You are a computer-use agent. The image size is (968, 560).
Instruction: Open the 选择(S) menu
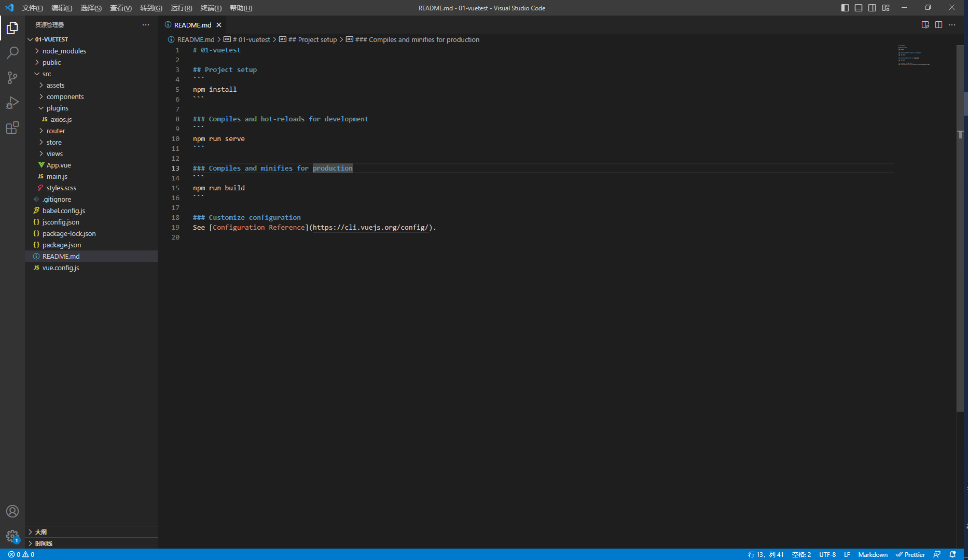(91, 8)
